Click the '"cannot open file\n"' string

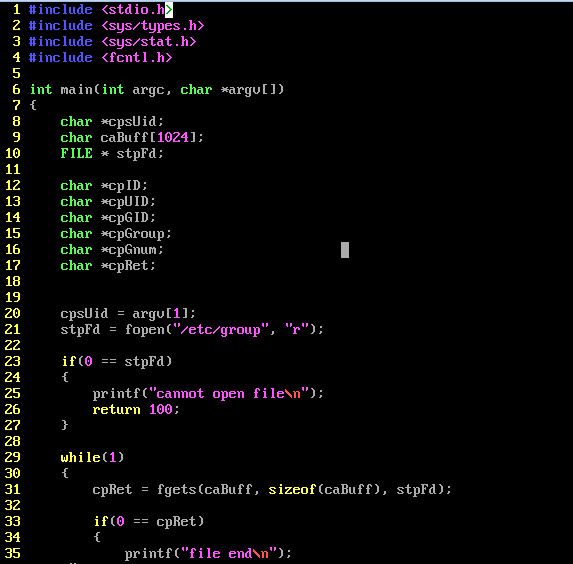pyautogui.click(x=228, y=394)
